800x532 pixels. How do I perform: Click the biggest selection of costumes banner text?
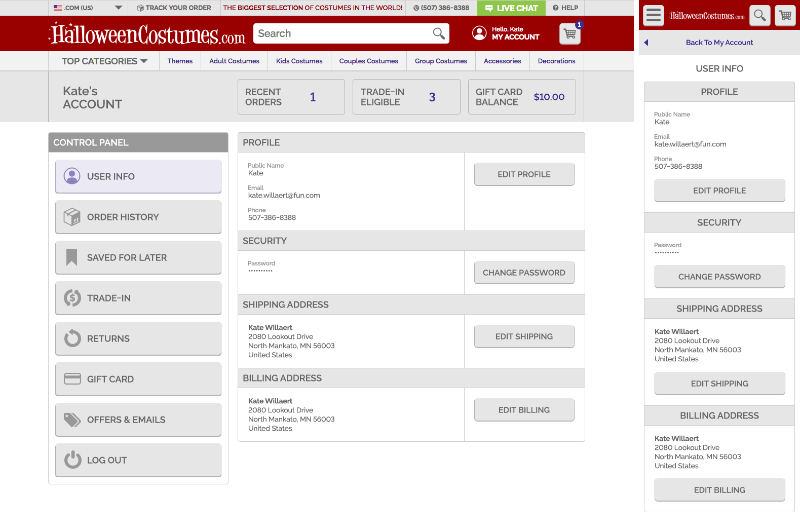tap(313, 8)
